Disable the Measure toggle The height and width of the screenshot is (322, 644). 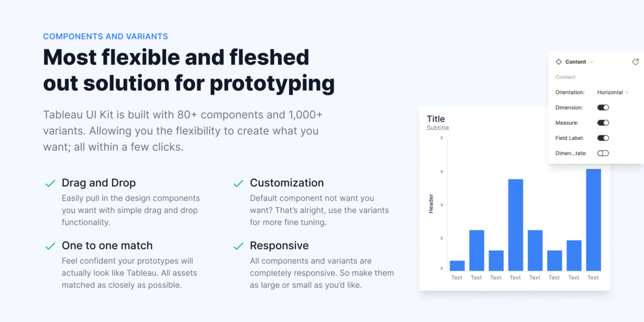[x=603, y=123]
